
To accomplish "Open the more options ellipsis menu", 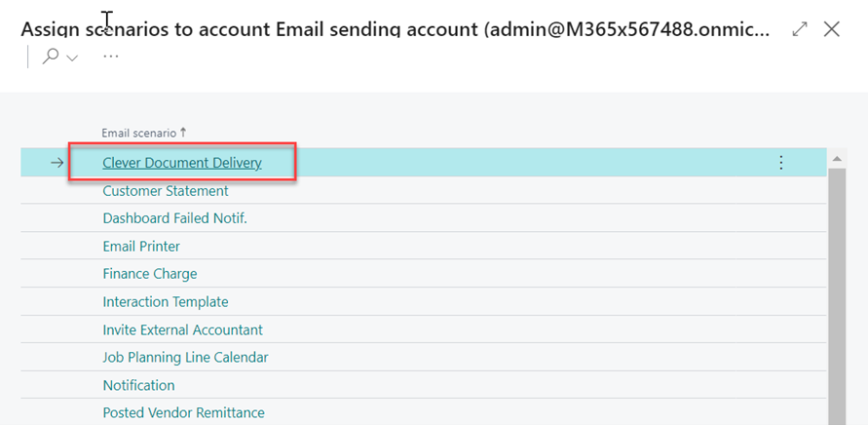I will (x=111, y=57).
